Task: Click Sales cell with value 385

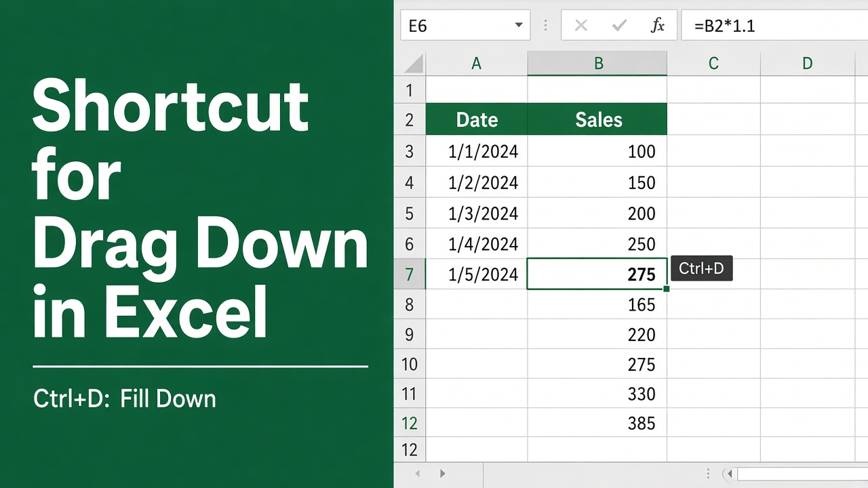Action: [597, 424]
